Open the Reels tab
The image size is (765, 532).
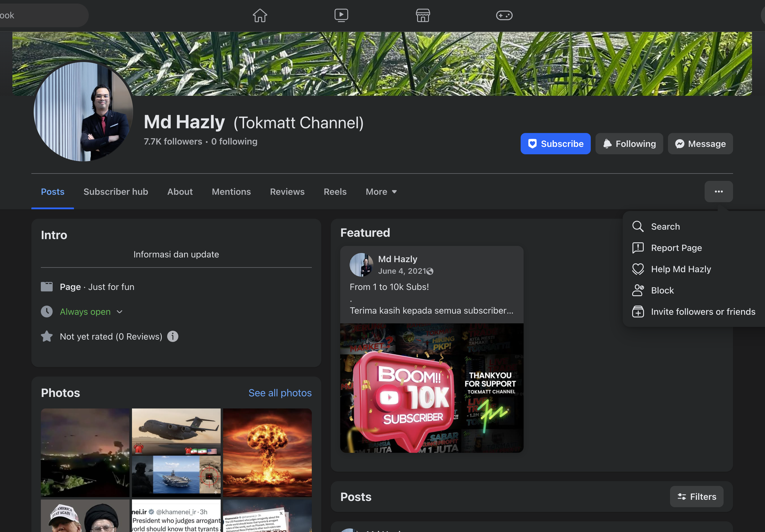pos(335,192)
